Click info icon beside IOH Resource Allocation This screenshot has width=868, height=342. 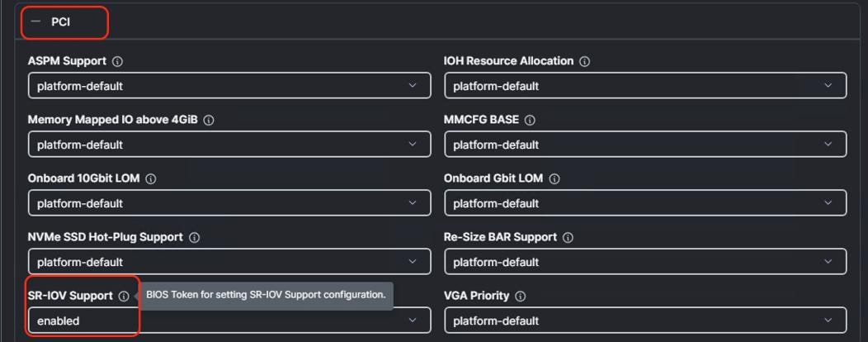[x=584, y=62]
